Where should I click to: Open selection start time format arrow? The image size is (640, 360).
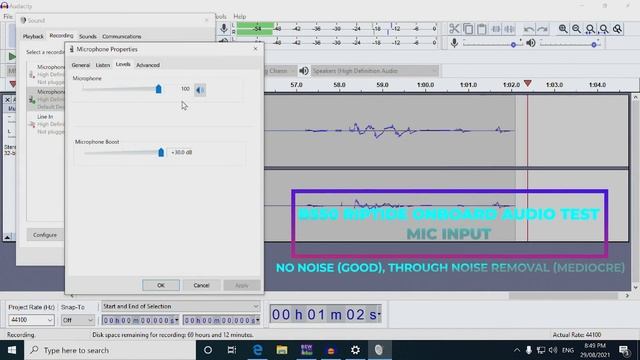point(177,320)
